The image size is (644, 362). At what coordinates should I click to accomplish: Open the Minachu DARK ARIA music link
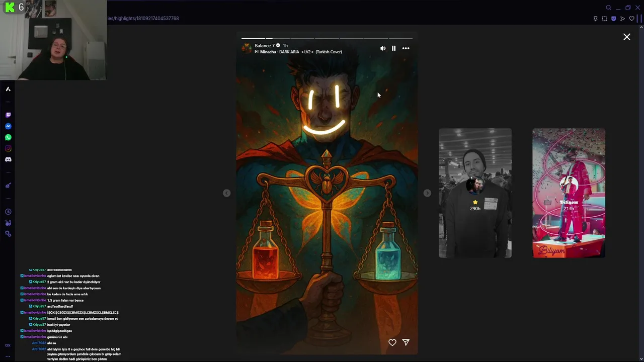coord(301,52)
